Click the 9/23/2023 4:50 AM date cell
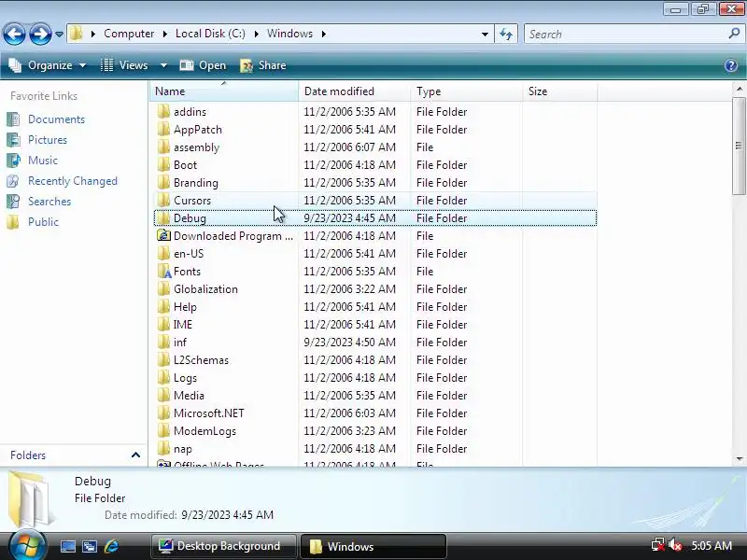The height and width of the screenshot is (560, 747). (349, 342)
